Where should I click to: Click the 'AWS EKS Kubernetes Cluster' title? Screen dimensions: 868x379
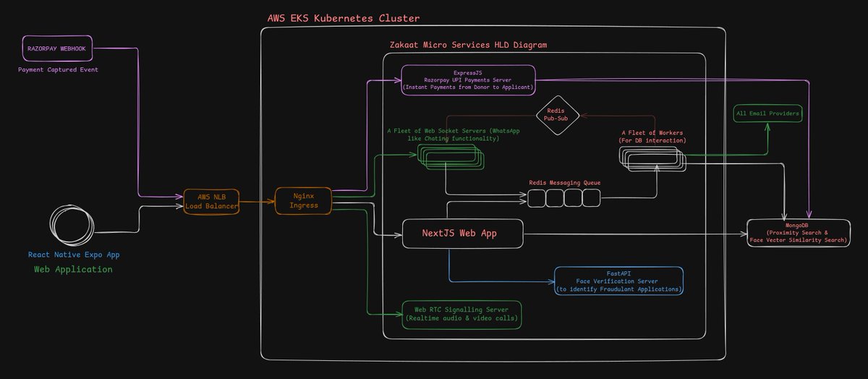pyautogui.click(x=343, y=18)
